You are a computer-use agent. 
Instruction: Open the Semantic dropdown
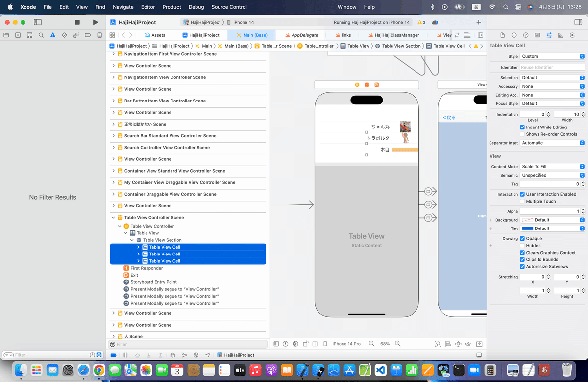coord(552,175)
